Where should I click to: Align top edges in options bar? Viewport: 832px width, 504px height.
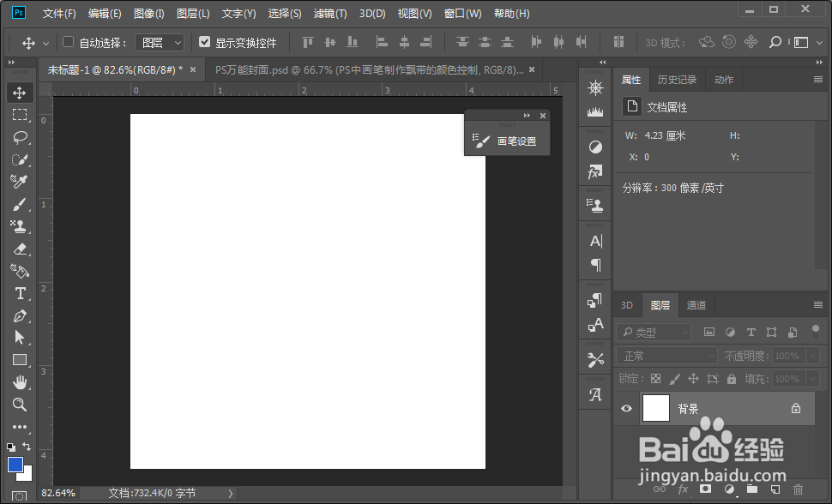pyautogui.click(x=308, y=42)
